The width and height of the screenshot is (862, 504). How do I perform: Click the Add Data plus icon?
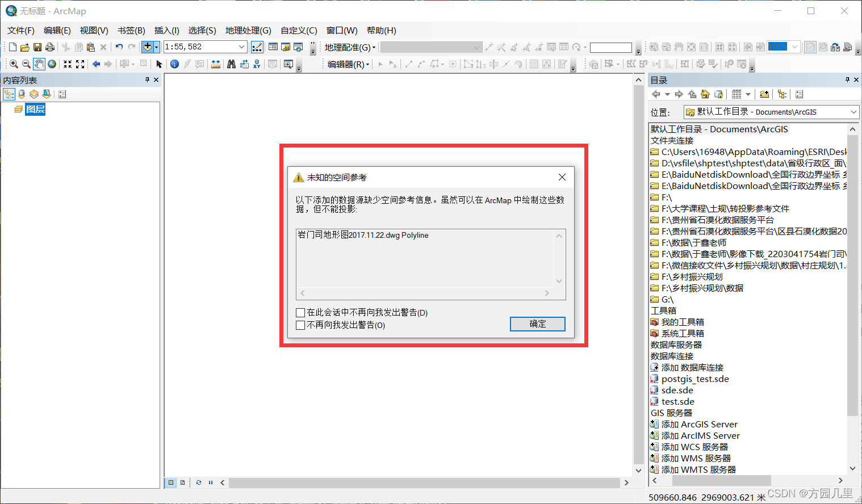coord(148,47)
